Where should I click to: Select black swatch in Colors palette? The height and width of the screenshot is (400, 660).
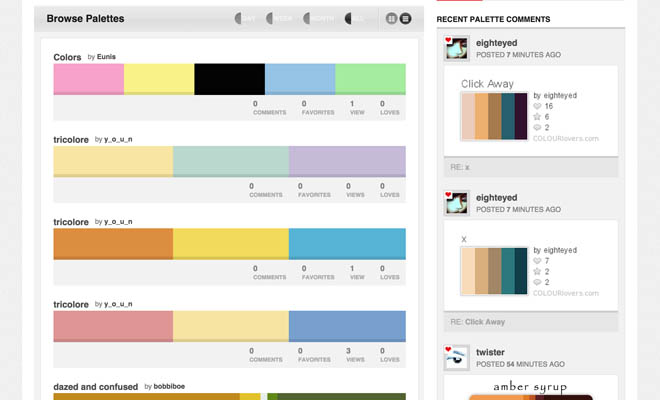(x=230, y=79)
